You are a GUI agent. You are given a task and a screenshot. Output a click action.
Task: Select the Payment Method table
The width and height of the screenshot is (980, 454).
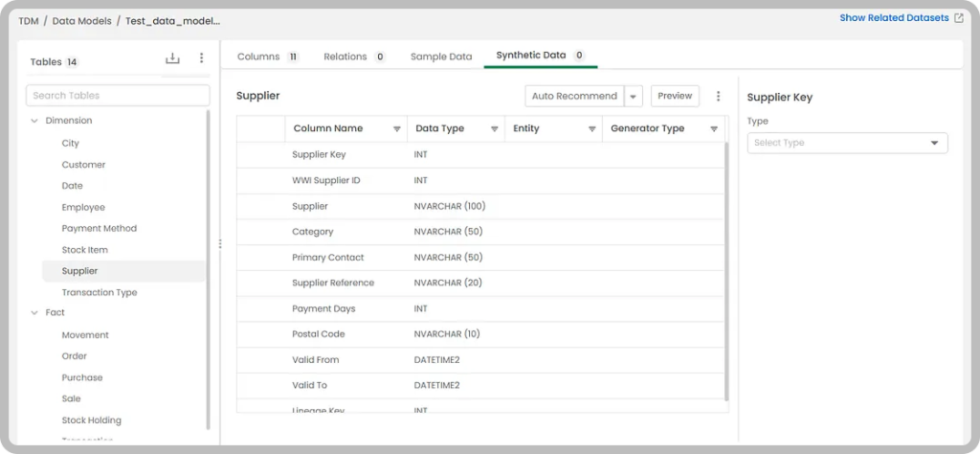click(100, 228)
